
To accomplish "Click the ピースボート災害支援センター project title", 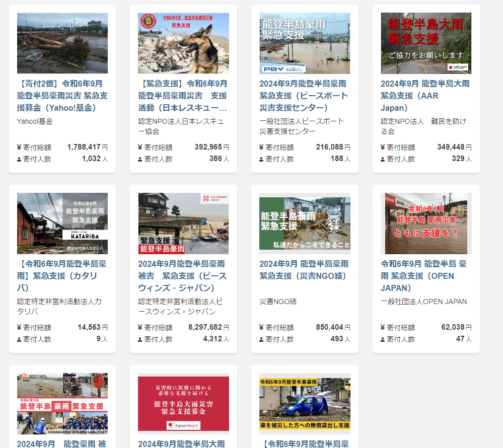I will click(305, 96).
